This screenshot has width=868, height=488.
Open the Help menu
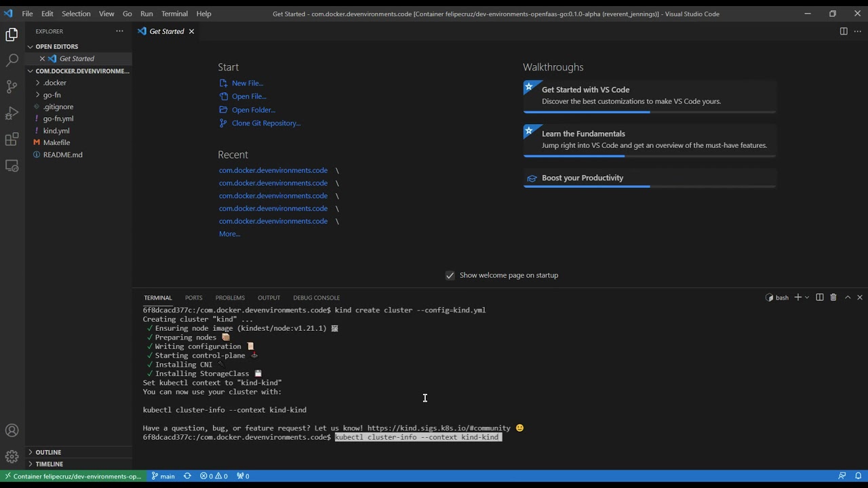[203, 14]
